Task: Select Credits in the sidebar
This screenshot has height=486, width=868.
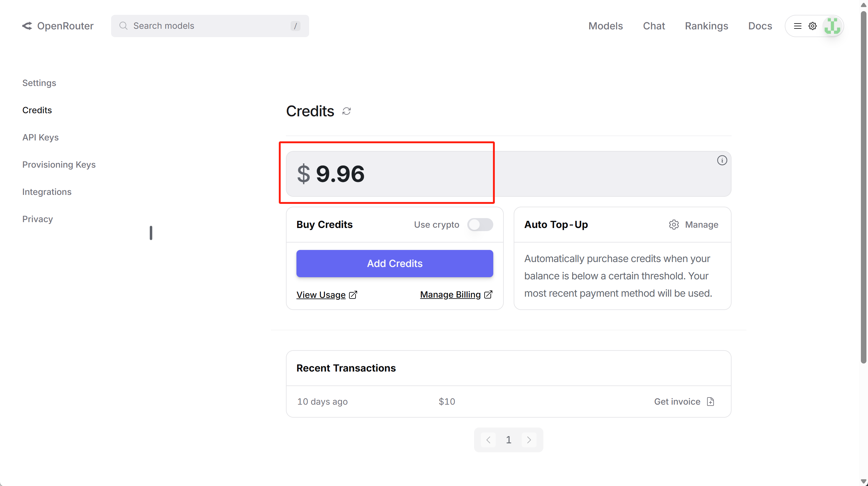Action: (x=37, y=110)
